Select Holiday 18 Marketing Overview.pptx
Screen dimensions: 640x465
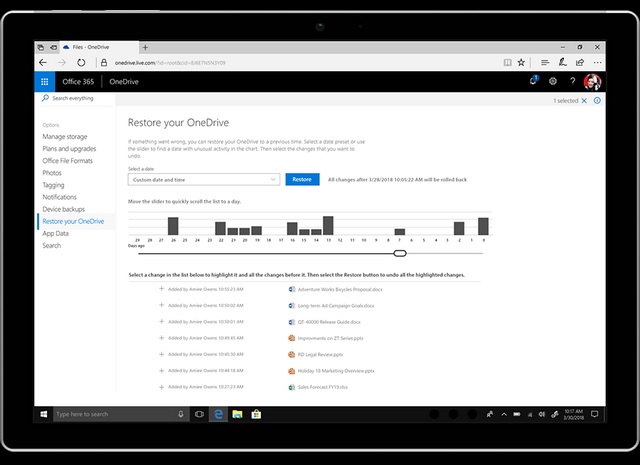click(x=336, y=371)
